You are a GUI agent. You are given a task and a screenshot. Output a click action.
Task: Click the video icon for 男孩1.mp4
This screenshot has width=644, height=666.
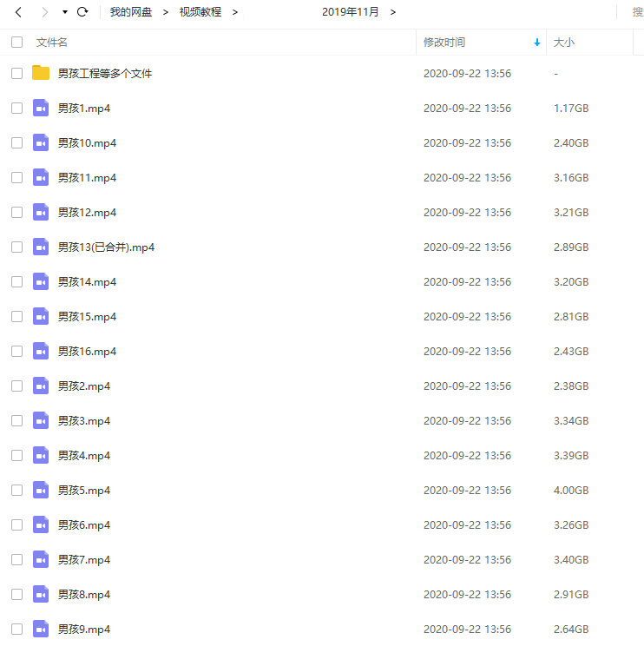[x=41, y=108]
